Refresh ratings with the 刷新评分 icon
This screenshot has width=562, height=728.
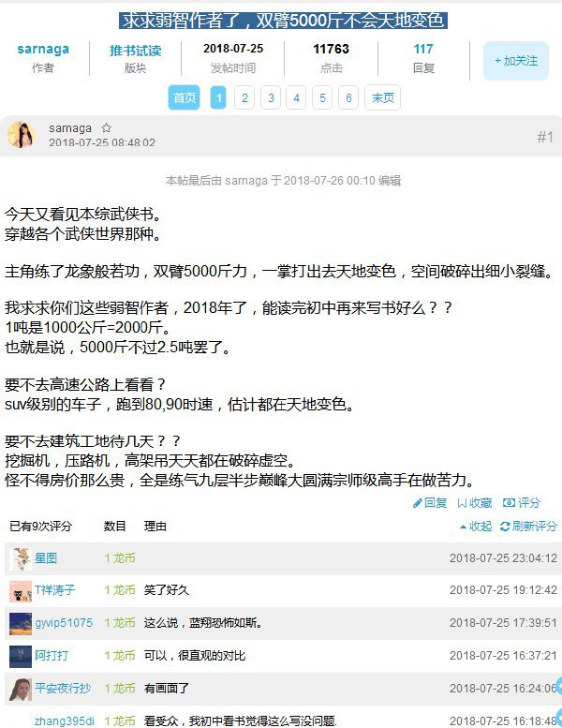(x=505, y=527)
